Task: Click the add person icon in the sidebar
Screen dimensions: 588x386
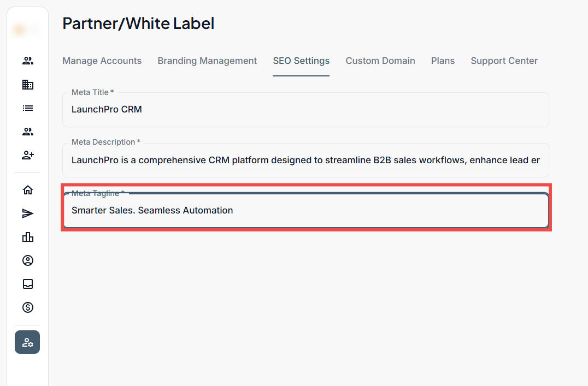Action: (x=27, y=155)
